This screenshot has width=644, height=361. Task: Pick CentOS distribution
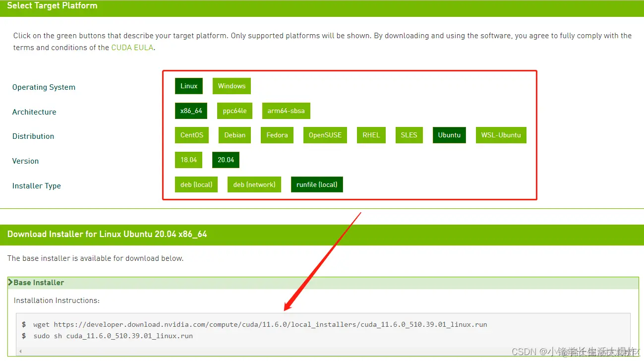pos(192,135)
